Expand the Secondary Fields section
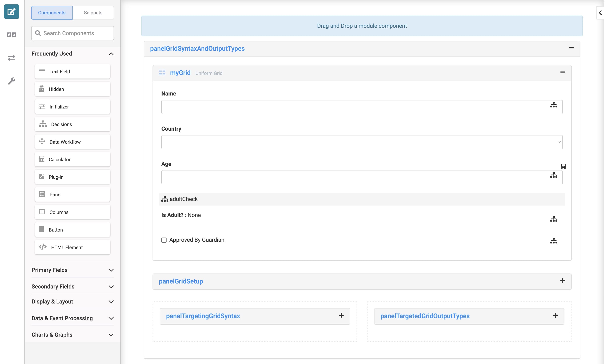615x364 pixels. [x=111, y=286]
